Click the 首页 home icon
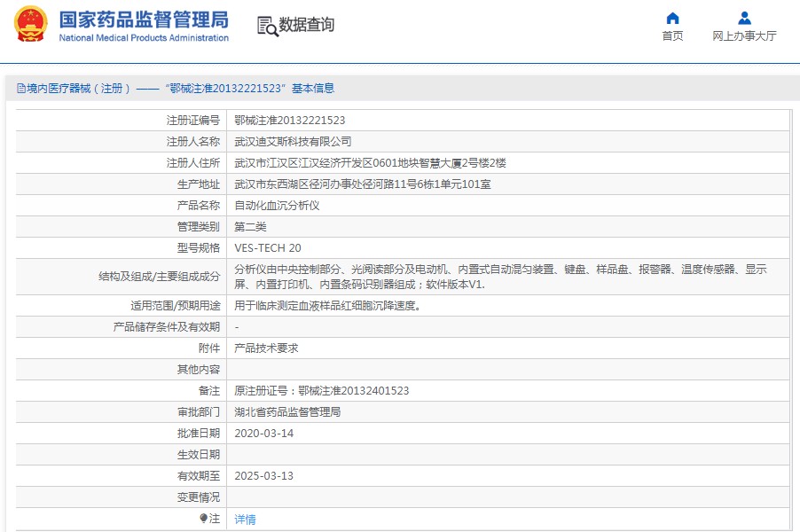 672,19
